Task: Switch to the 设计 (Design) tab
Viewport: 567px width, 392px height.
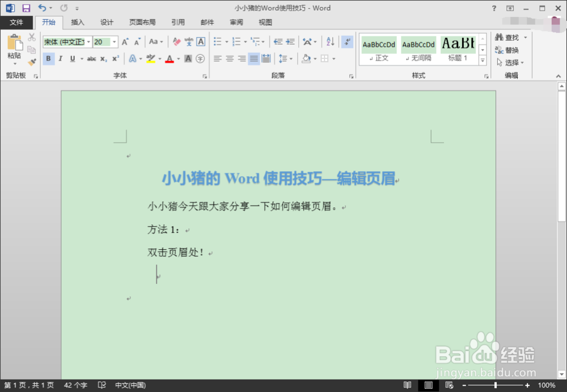Action: [x=107, y=23]
